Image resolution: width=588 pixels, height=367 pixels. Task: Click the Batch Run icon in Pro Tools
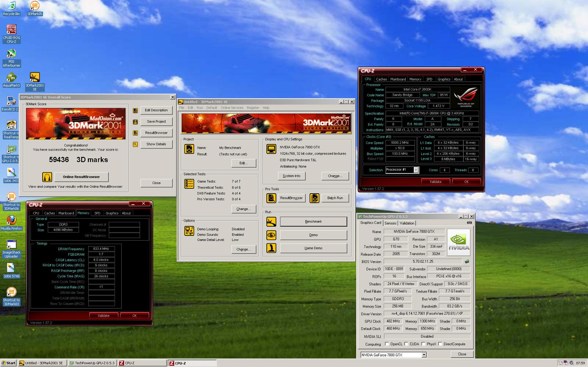coord(314,198)
